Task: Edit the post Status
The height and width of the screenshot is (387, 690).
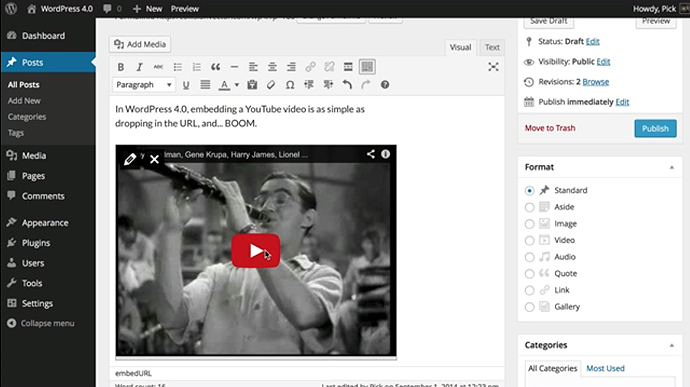Action: point(592,41)
